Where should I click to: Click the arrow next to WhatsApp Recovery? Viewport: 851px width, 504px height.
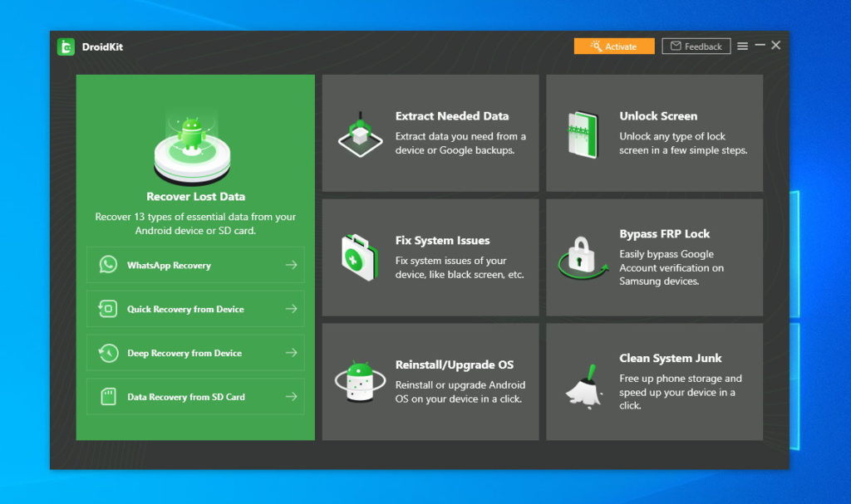[x=292, y=265]
